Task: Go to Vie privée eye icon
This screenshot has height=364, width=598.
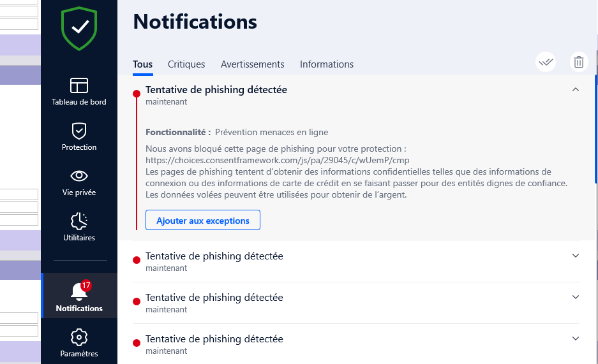Action: (79, 182)
